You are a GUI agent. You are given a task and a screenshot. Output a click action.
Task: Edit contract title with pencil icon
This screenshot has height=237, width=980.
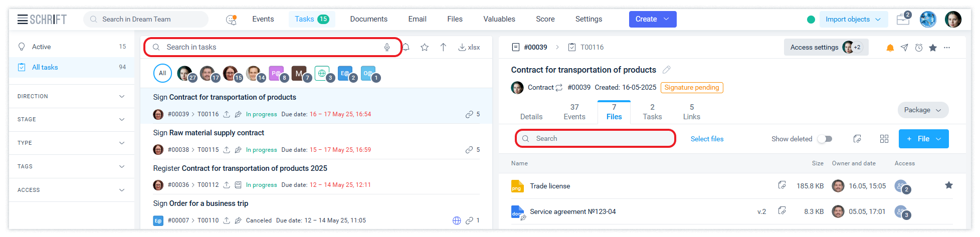click(x=666, y=70)
